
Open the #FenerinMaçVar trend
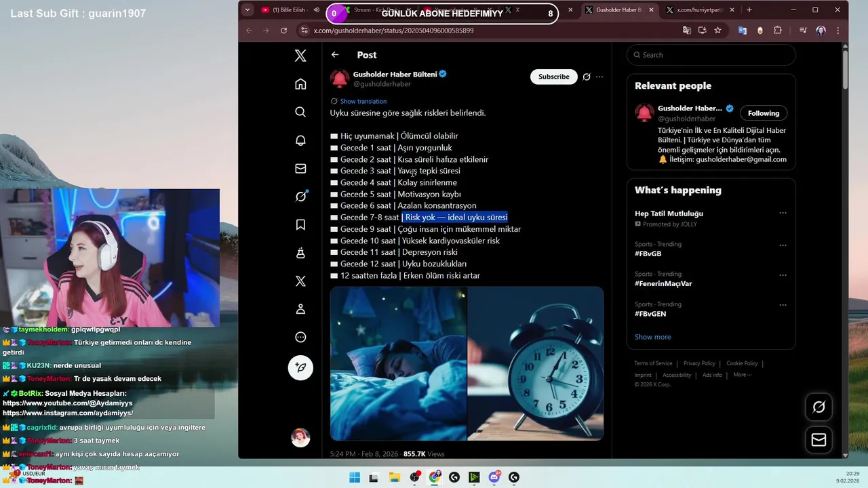(x=663, y=284)
